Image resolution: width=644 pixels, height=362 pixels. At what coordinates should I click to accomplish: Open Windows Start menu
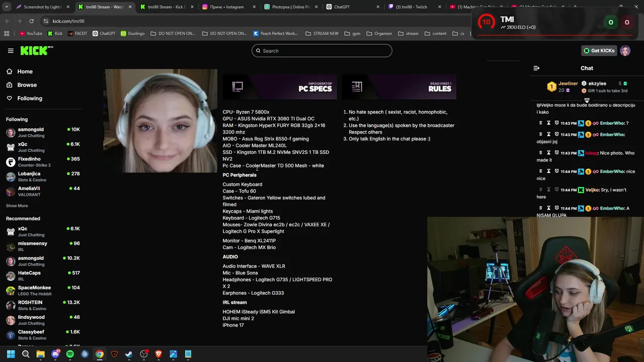[11, 354]
